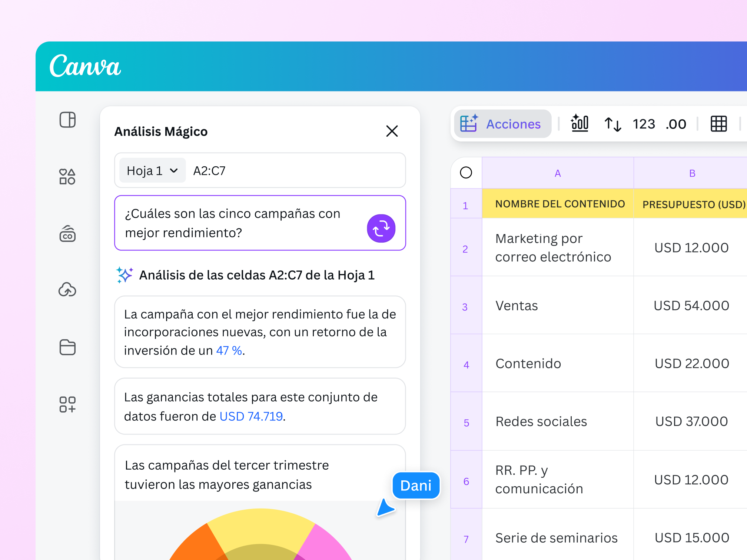
Task: Select all rows with the corner circle
Action: pos(466,172)
